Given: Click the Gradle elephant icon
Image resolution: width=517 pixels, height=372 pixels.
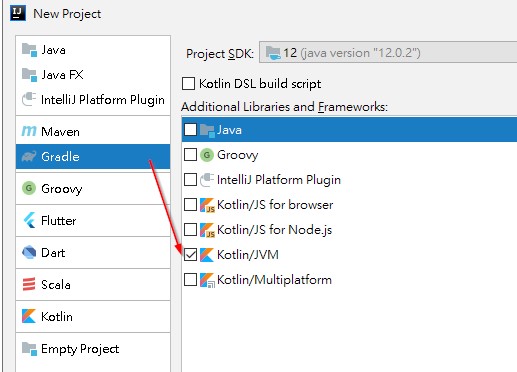Looking at the screenshot, I should (x=29, y=156).
